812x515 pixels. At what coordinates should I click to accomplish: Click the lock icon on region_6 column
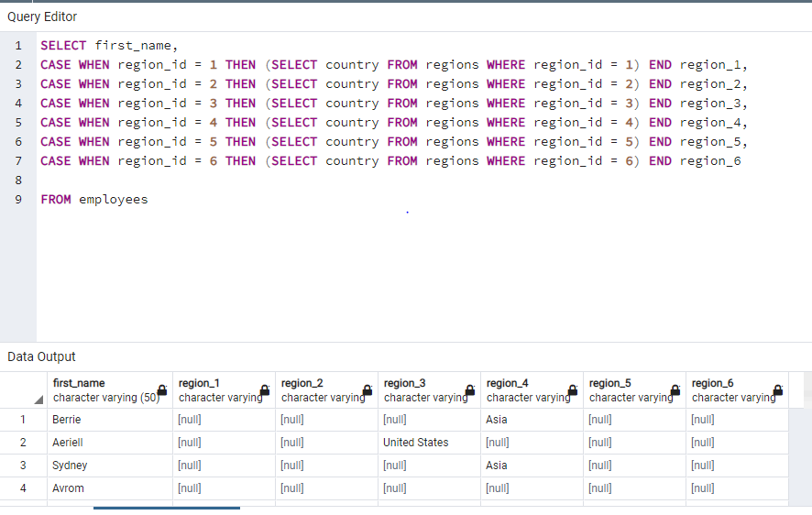[778, 390]
